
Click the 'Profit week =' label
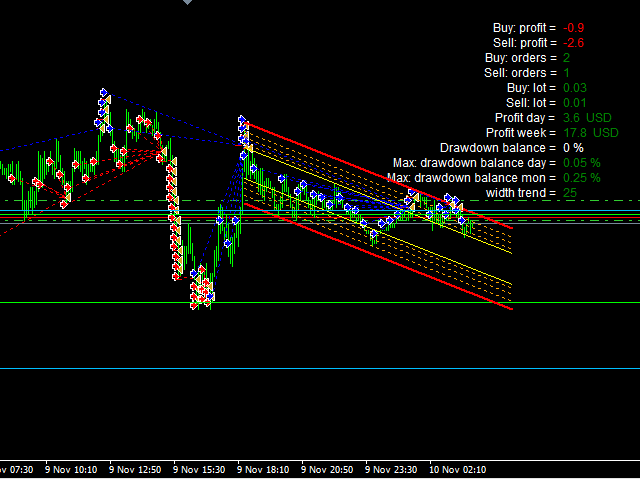(521, 133)
